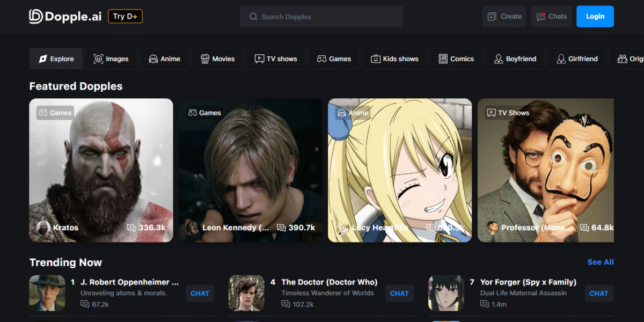Click the magnifier icon in search bar
Viewport: 644px width, 322px height.
tap(253, 17)
